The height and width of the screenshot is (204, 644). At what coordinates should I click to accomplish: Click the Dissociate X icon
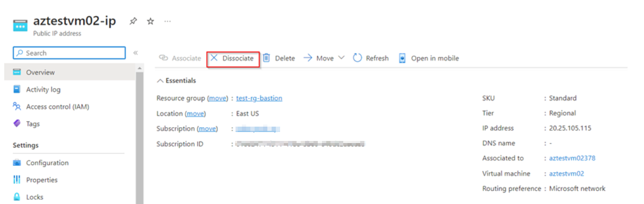(x=214, y=58)
